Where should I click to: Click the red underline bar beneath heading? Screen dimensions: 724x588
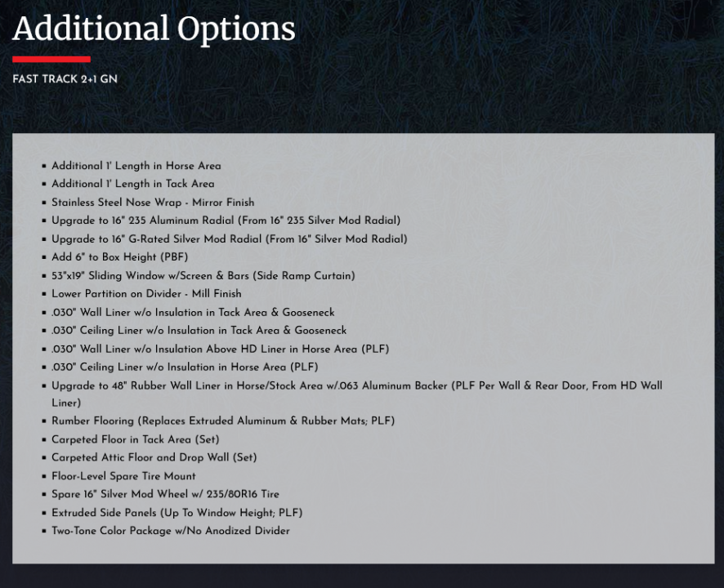click(51, 59)
